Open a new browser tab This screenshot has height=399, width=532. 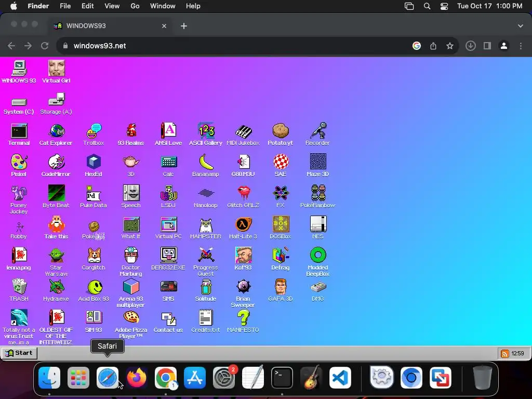(184, 26)
